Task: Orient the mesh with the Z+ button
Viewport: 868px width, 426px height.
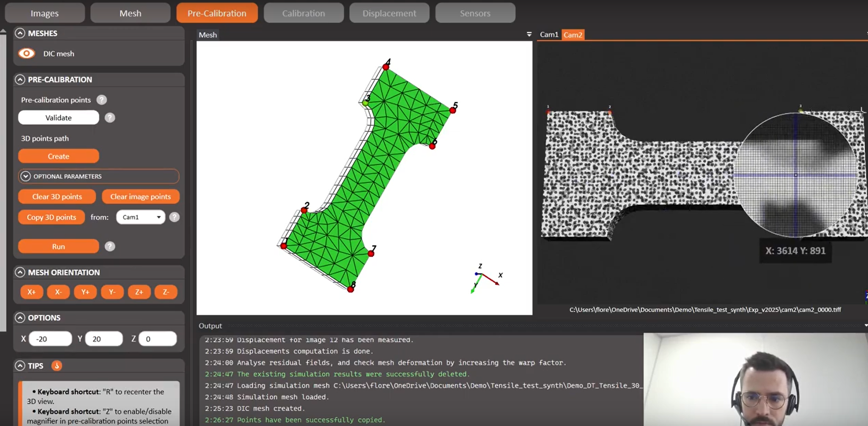Action: (139, 292)
